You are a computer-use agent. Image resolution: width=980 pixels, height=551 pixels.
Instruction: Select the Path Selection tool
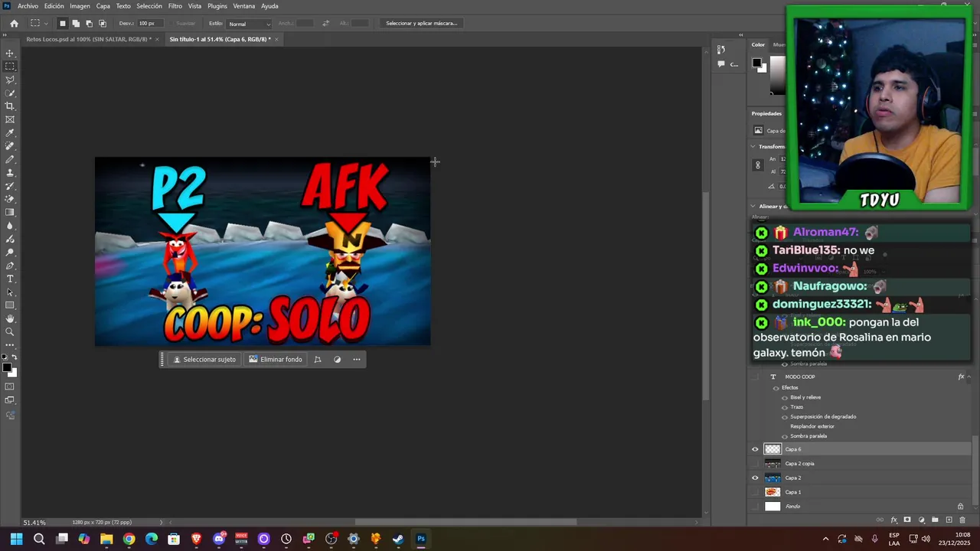pos(10,292)
